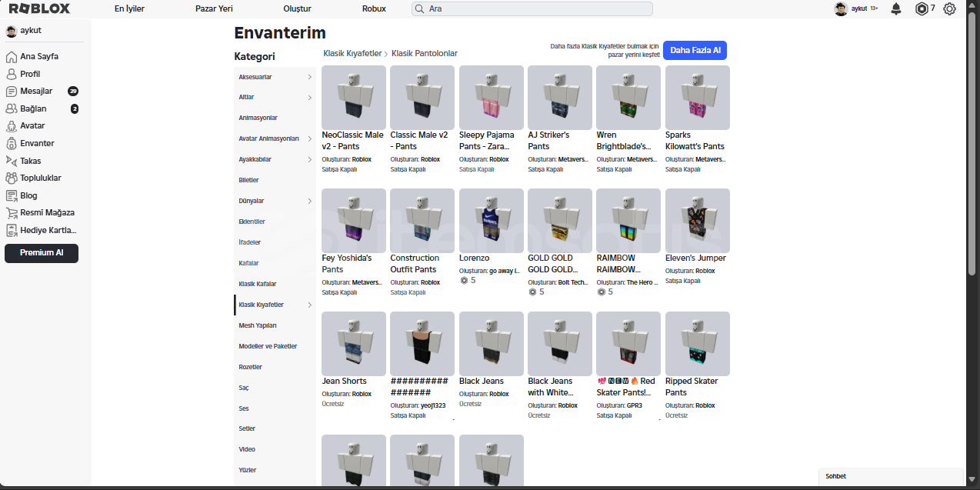Viewport: 980px width, 490px height.
Task: Click the Premium Al button
Action: pyautogui.click(x=42, y=253)
